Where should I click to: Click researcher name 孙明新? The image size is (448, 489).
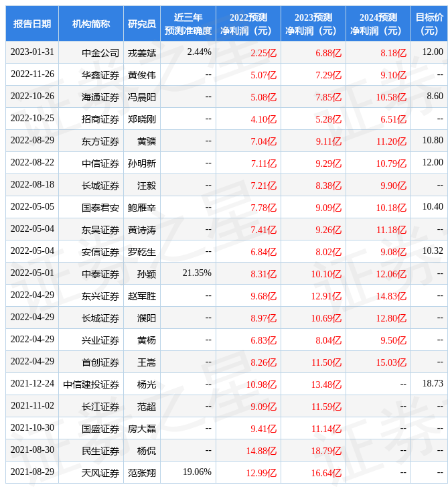(142, 163)
